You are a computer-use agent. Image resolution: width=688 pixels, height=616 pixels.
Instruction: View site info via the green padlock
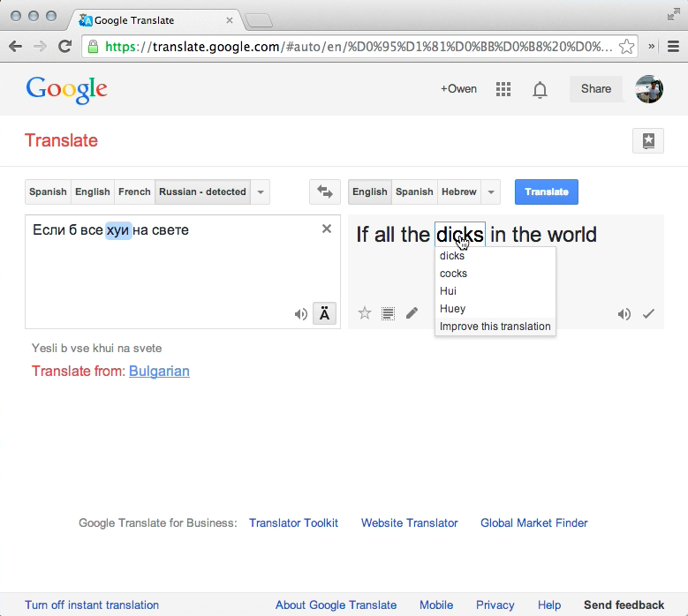(x=93, y=46)
